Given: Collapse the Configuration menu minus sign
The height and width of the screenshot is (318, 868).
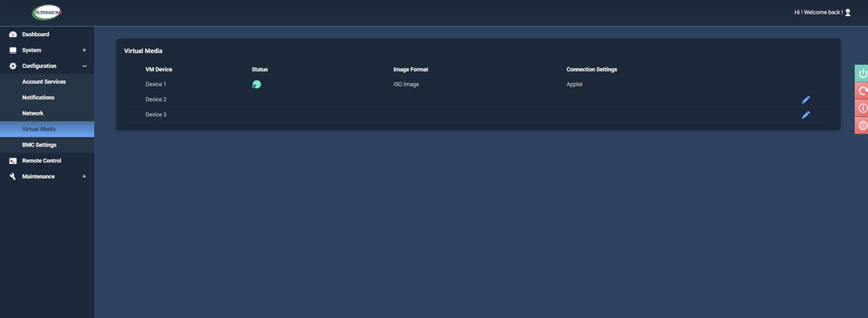Looking at the screenshot, I should (x=84, y=66).
